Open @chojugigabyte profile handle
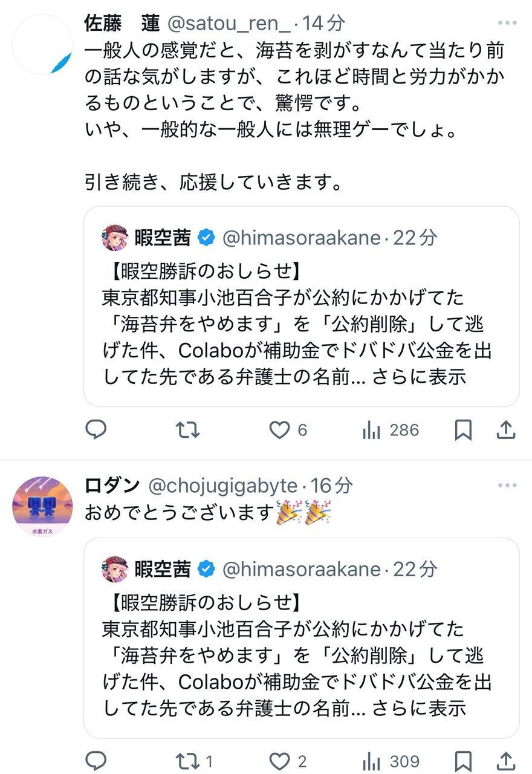This screenshot has width=532, height=774. pos(223,485)
